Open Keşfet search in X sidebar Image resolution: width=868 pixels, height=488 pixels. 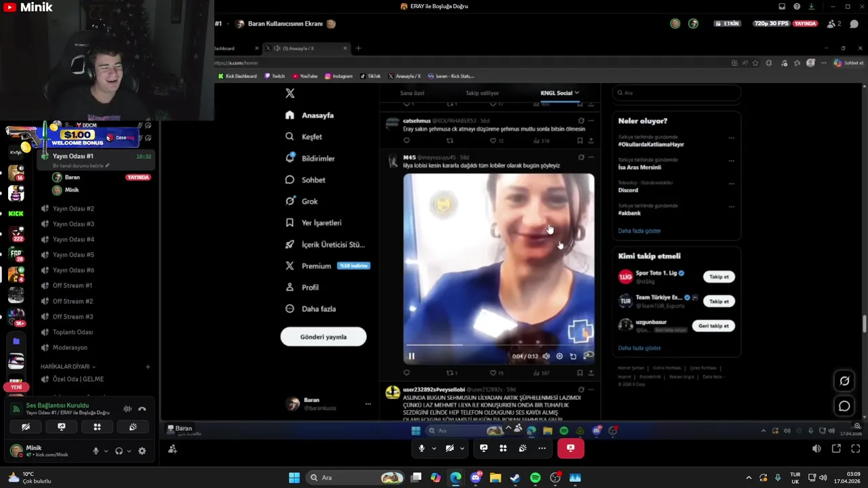304,136
